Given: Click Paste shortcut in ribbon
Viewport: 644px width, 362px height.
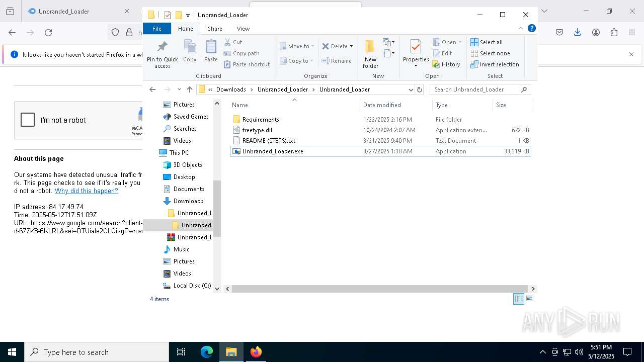Looking at the screenshot, I should point(247,64).
